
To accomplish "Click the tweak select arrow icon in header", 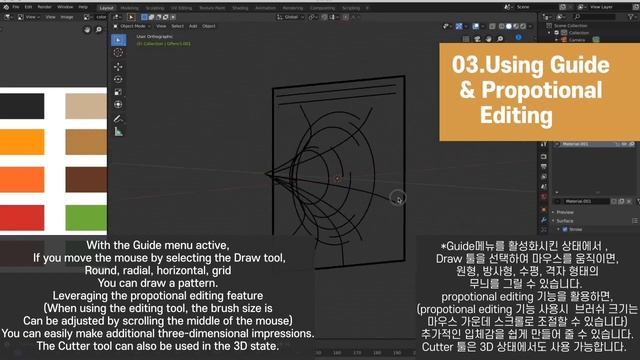I will tap(131, 17).
